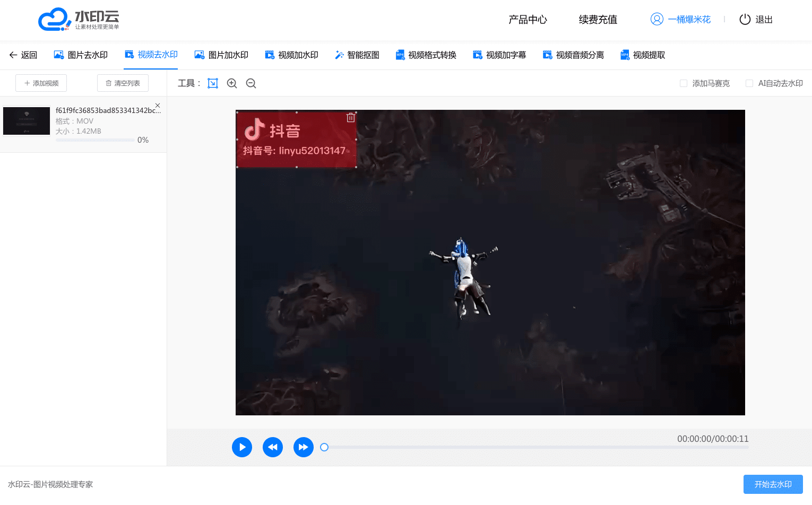Enable the 添加马赛克 checkbox

click(x=684, y=83)
